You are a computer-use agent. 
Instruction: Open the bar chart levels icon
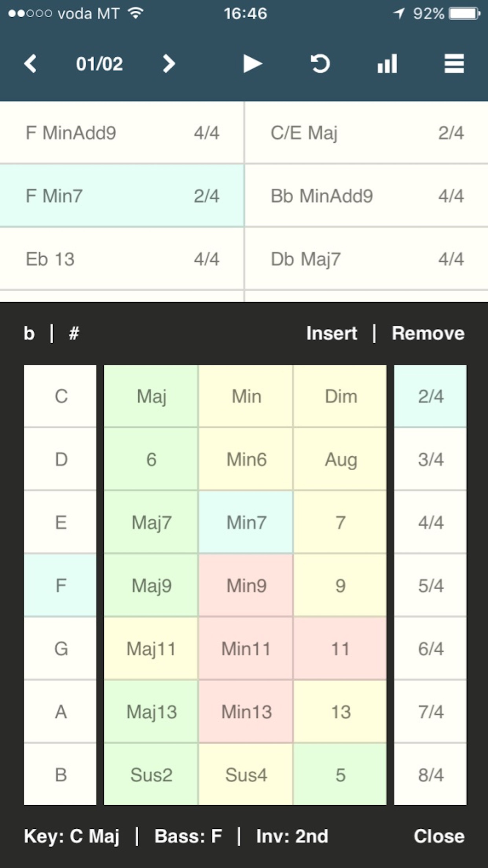coord(387,64)
